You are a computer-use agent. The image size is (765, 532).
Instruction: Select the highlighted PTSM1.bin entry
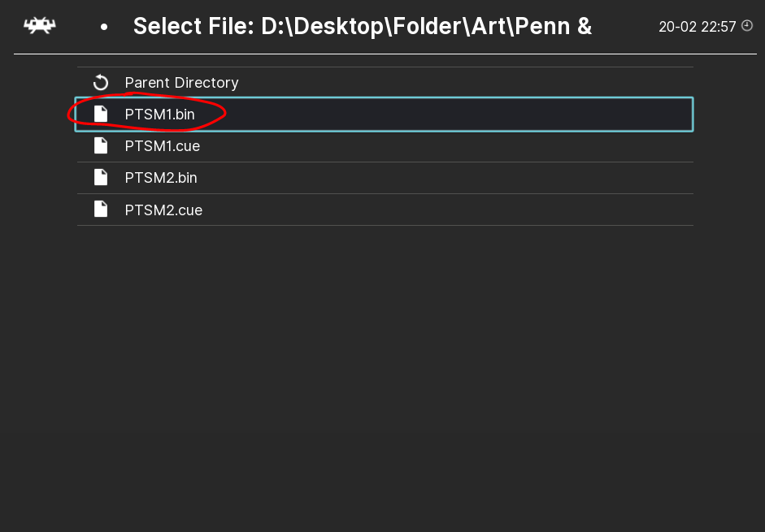pos(159,115)
